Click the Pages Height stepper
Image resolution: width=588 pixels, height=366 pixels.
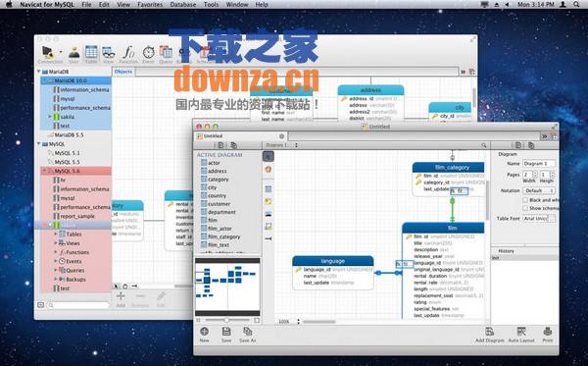[x=552, y=175]
